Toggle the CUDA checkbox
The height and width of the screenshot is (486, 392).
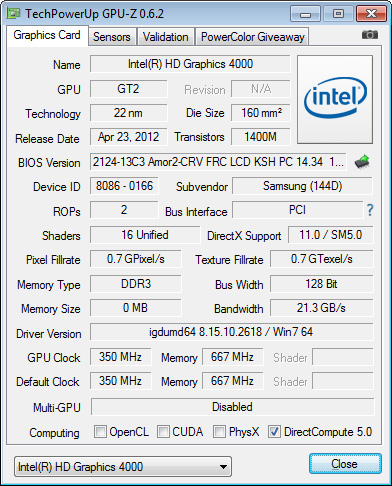163,431
